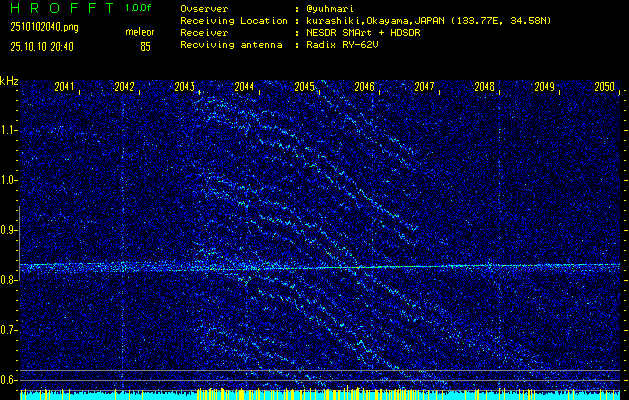Viewport: 629px width, 400px height.
Task: Click the cyan and yellow signal level bar
Action: 320,394
